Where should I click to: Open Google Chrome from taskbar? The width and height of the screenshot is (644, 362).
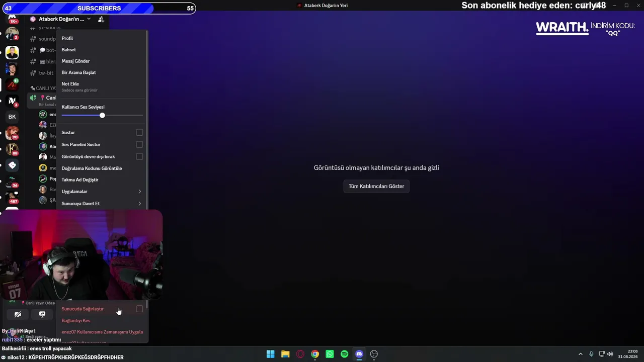tap(315, 354)
